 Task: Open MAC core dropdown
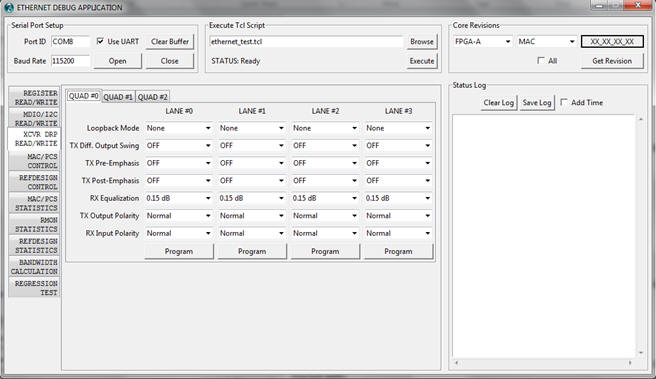tap(547, 41)
